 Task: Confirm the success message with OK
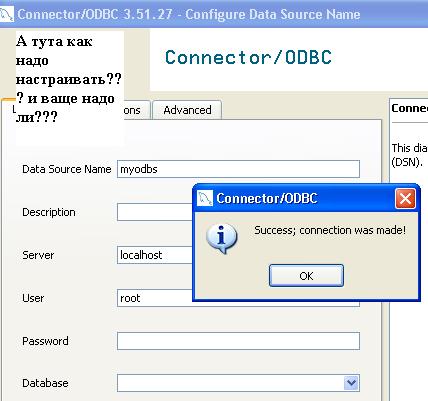tap(306, 276)
